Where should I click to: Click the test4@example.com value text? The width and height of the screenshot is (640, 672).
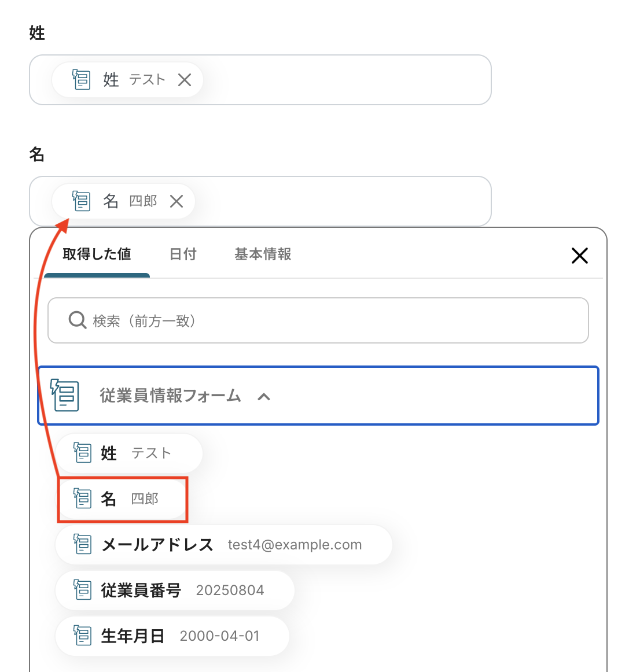click(x=295, y=545)
